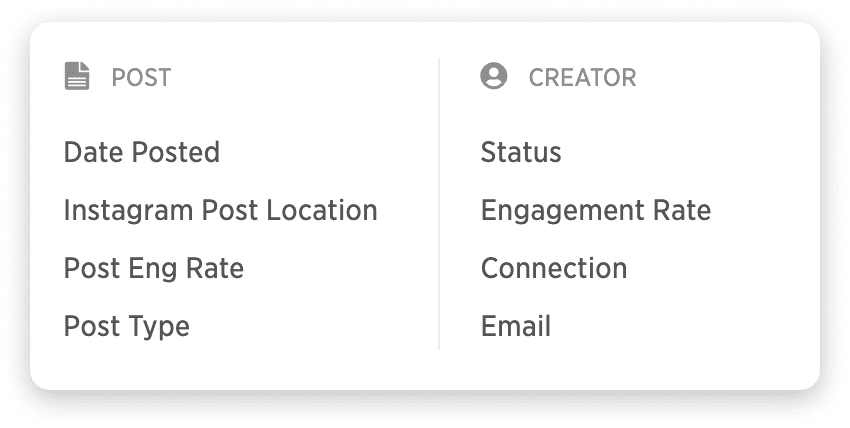Select the CREATOR section heading

[x=582, y=77]
